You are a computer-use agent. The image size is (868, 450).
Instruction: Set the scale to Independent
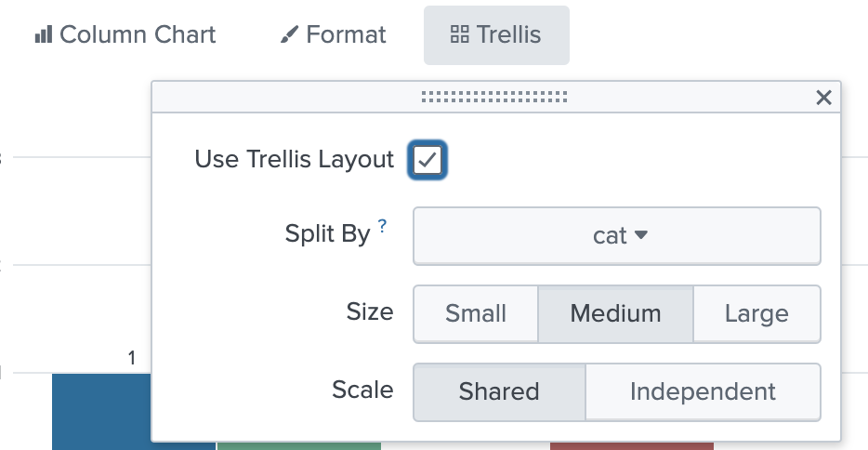[703, 391]
